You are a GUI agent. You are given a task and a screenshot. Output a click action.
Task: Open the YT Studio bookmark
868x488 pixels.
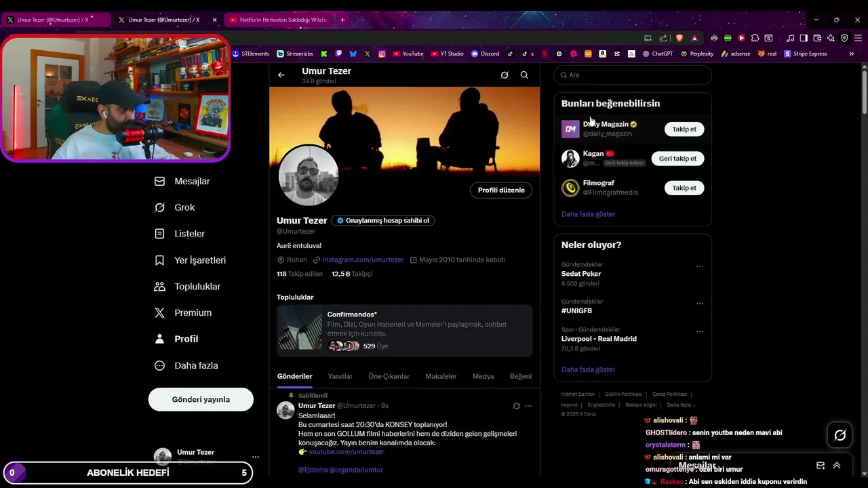point(448,54)
